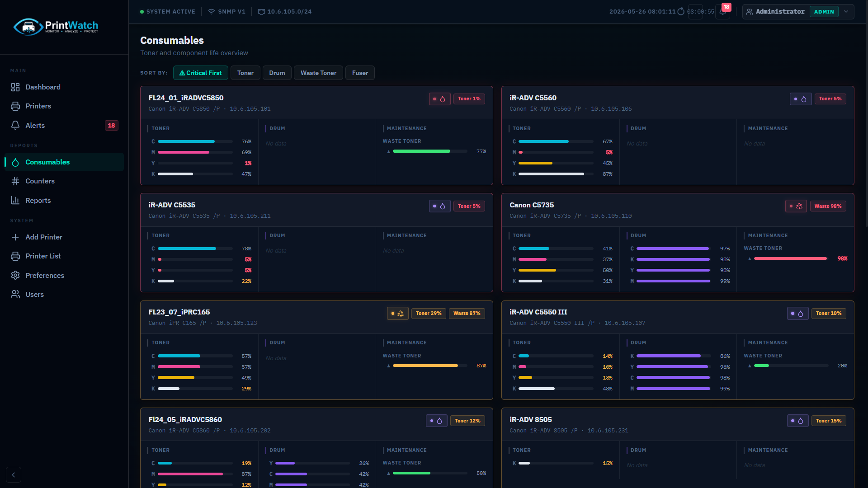
Task: Open notifications bell with 18 badge
Action: 722,12
